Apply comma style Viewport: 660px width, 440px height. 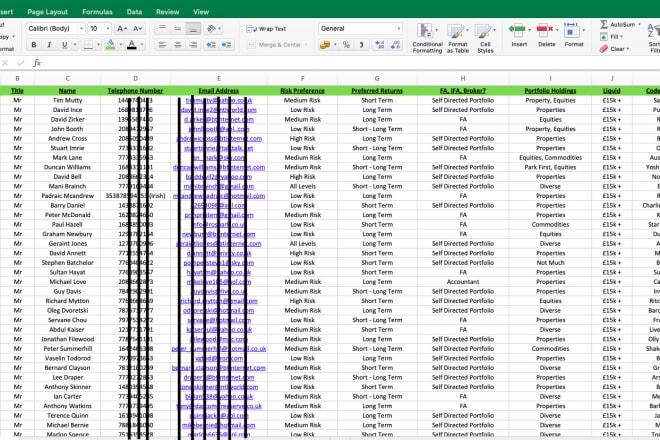pyautogui.click(x=361, y=45)
